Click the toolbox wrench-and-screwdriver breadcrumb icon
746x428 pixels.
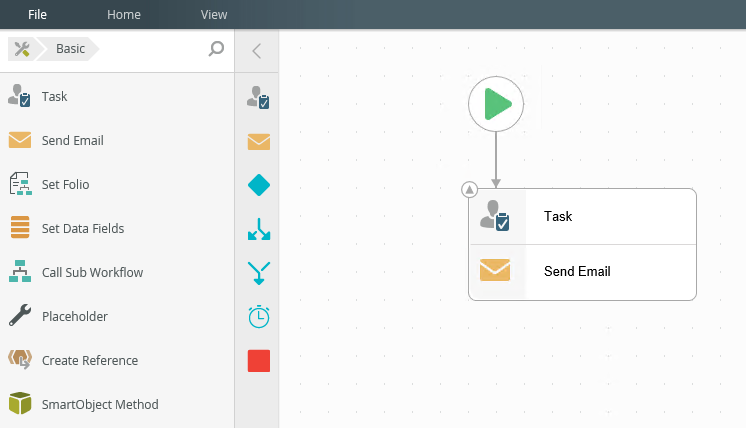pos(22,49)
